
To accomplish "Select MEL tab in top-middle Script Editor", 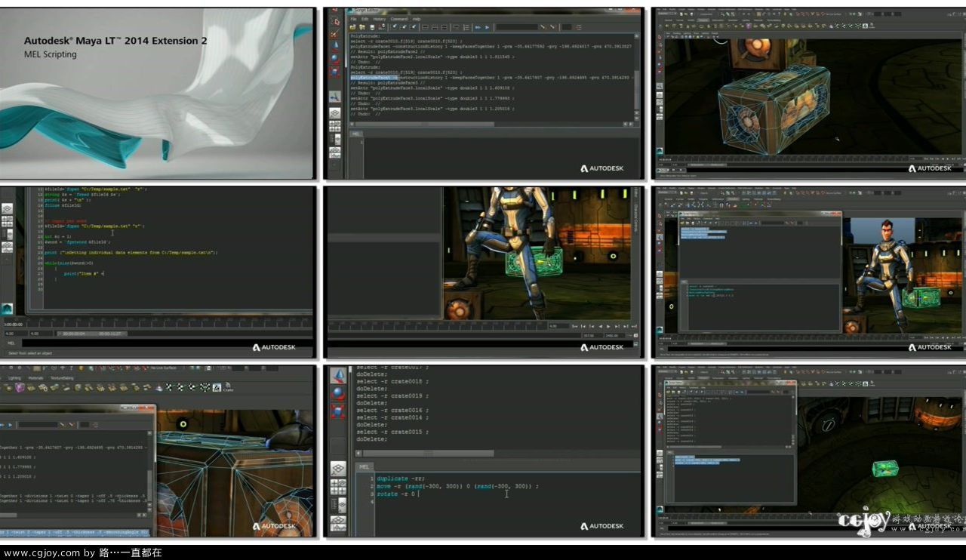I will click(x=356, y=134).
